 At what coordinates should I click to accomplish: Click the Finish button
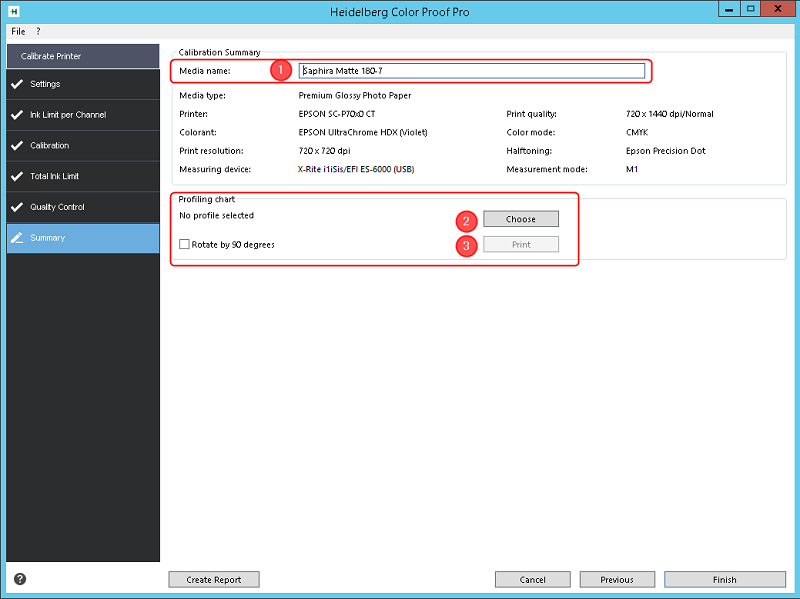[x=724, y=580]
